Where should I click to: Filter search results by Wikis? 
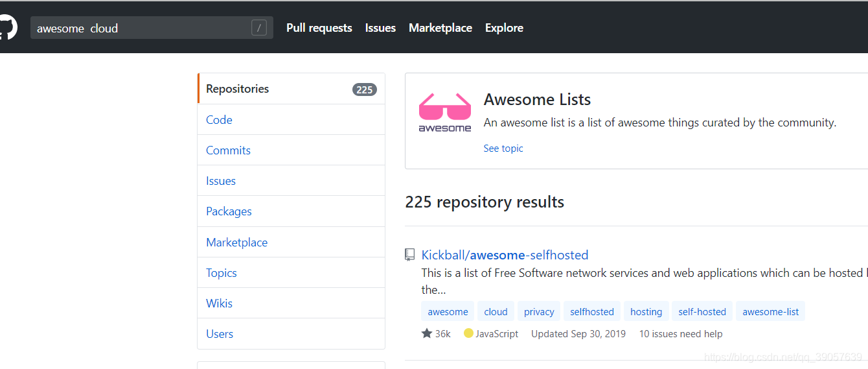tap(291, 303)
